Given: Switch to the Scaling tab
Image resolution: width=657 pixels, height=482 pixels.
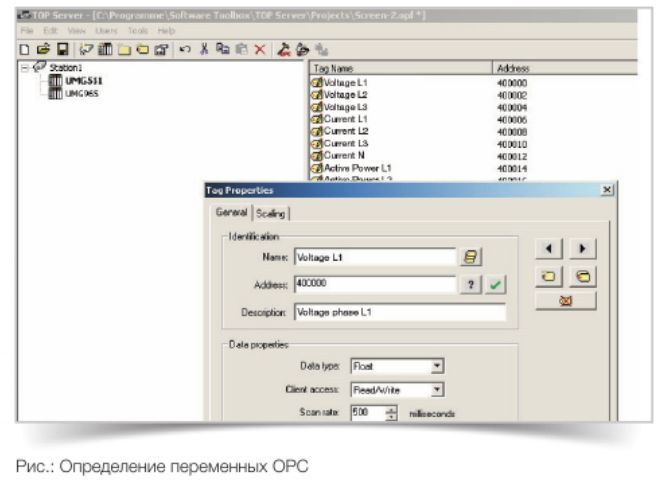Looking at the screenshot, I should click(270, 213).
